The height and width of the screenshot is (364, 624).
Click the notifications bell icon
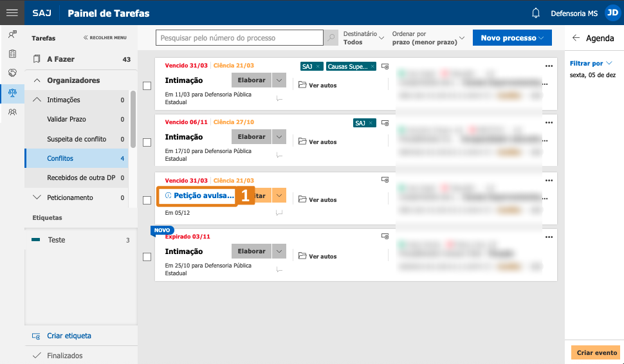(535, 13)
